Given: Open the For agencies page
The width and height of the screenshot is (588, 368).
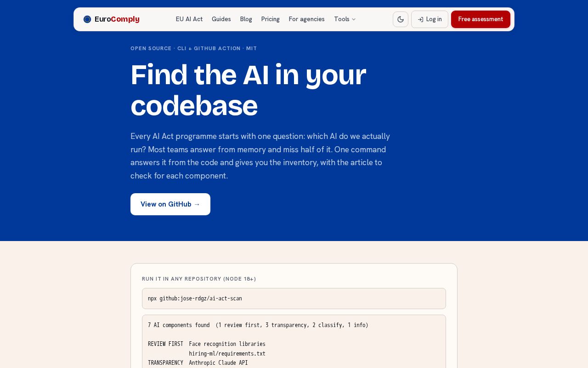Looking at the screenshot, I should [x=307, y=19].
